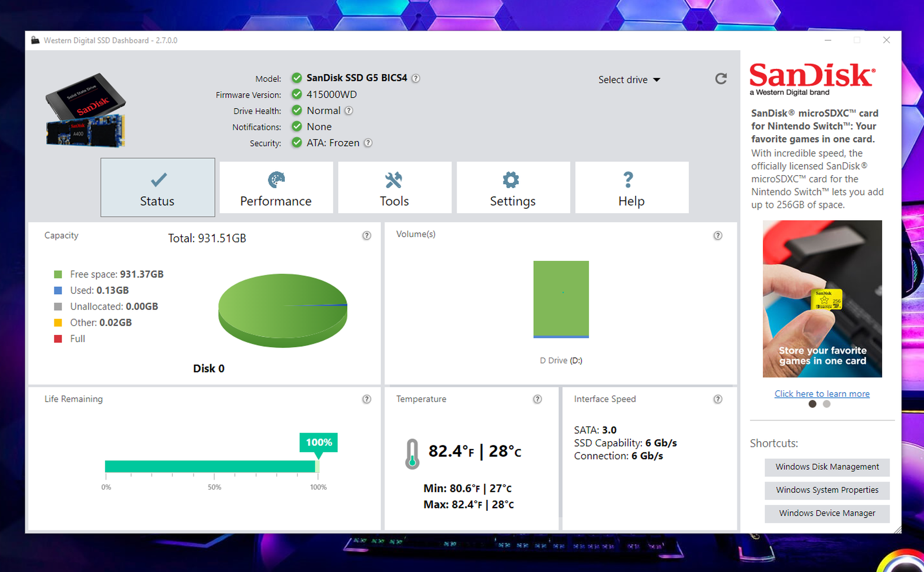Open the Select drive dropdown
Screen dimensions: 924x572
point(629,80)
